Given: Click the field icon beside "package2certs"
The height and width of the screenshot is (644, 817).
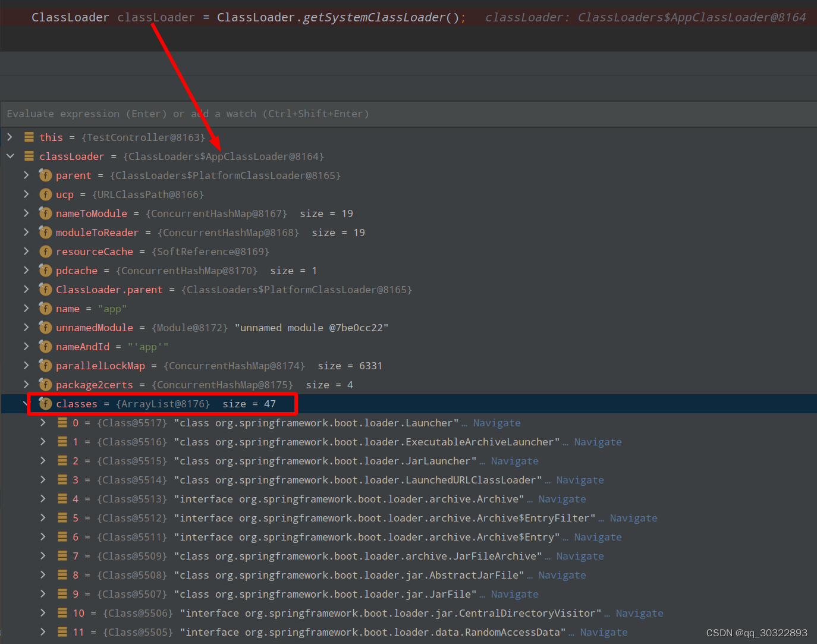Looking at the screenshot, I should point(45,385).
